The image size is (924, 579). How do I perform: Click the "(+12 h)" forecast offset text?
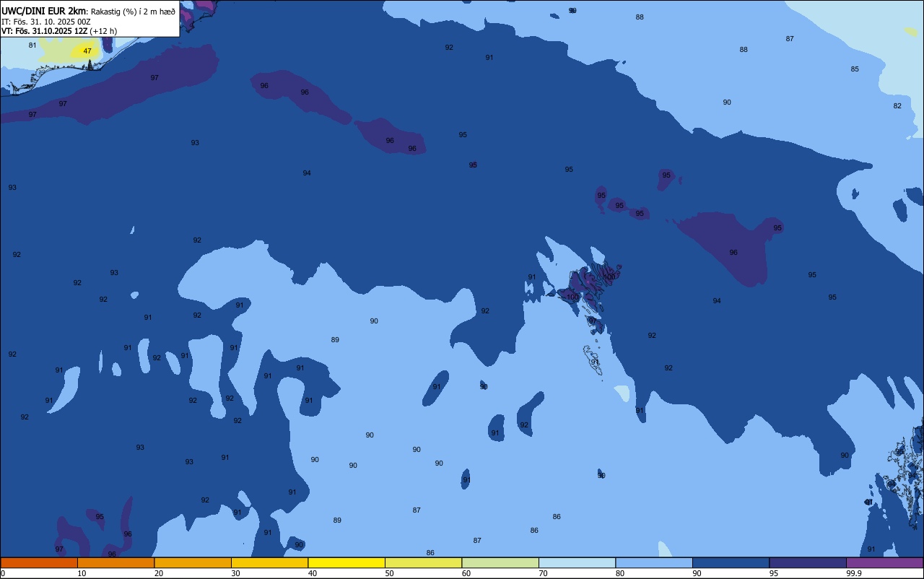coord(103,31)
